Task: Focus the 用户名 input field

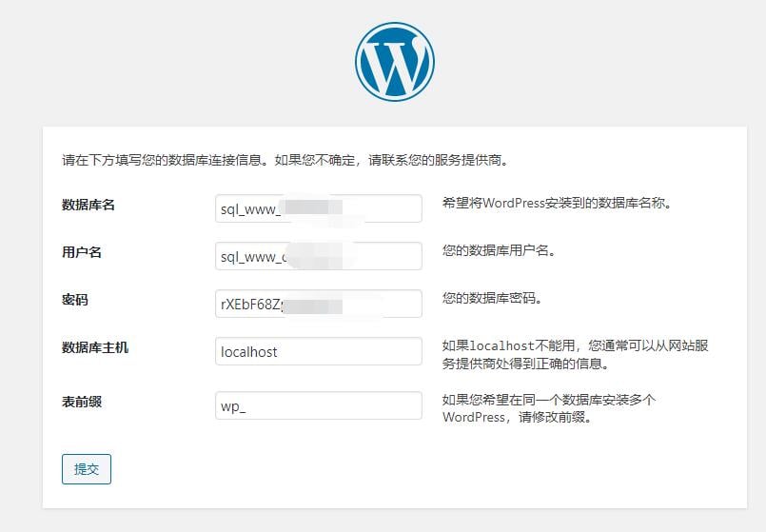Action: click(x=319, y=256)
